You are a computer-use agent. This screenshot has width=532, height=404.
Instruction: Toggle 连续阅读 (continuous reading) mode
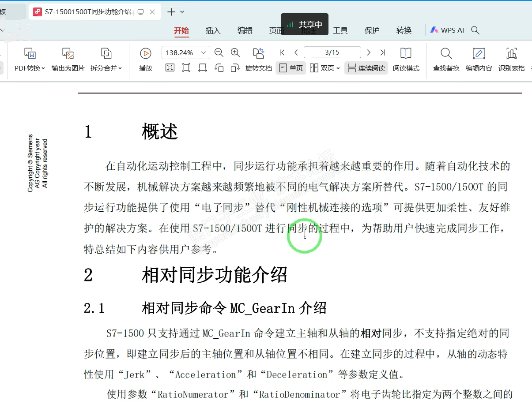click(x=366, y=68)
